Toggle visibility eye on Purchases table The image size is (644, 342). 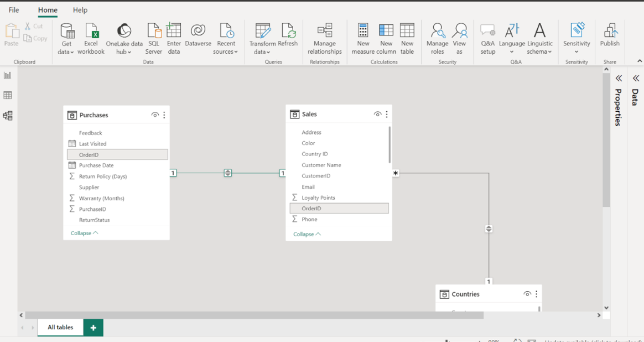[x=155, y=115]
